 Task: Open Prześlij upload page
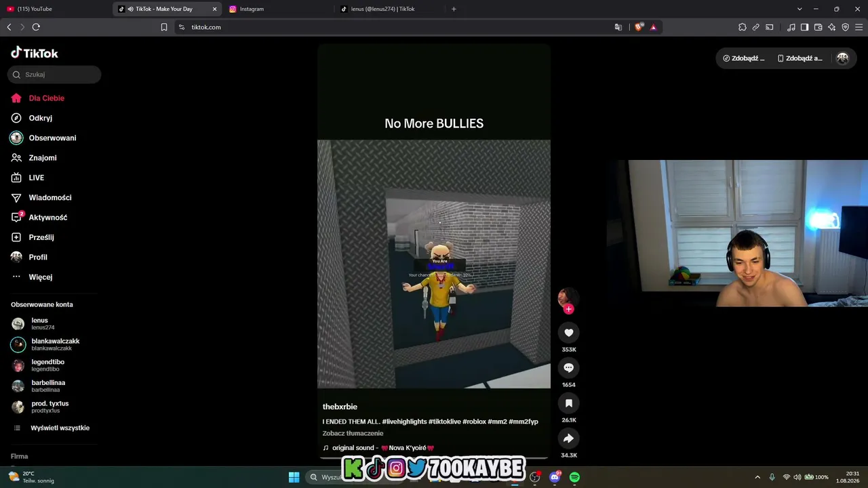(x=33, y=237)
